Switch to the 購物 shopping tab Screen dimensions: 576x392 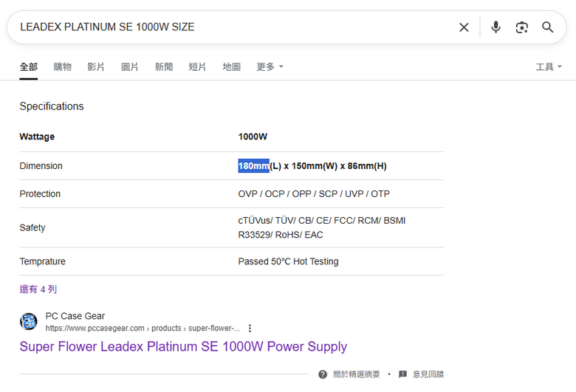[x=63, y=67]
